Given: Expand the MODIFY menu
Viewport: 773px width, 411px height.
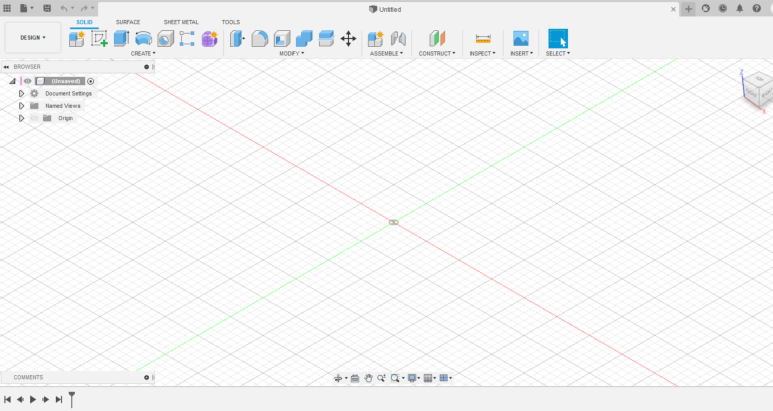Looking at the screenshot, I should point(291,53).
